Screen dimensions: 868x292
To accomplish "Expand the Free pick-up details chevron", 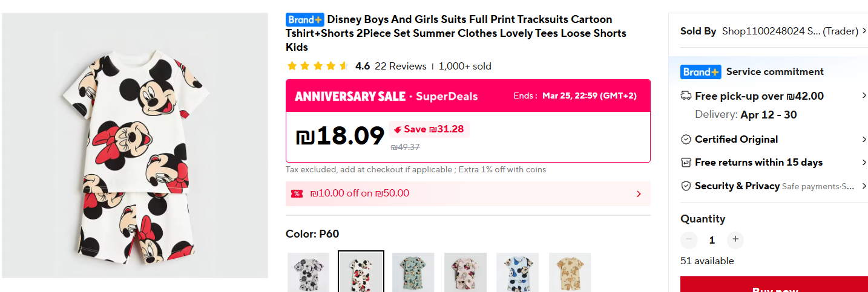I will click(x=864, y=96).
